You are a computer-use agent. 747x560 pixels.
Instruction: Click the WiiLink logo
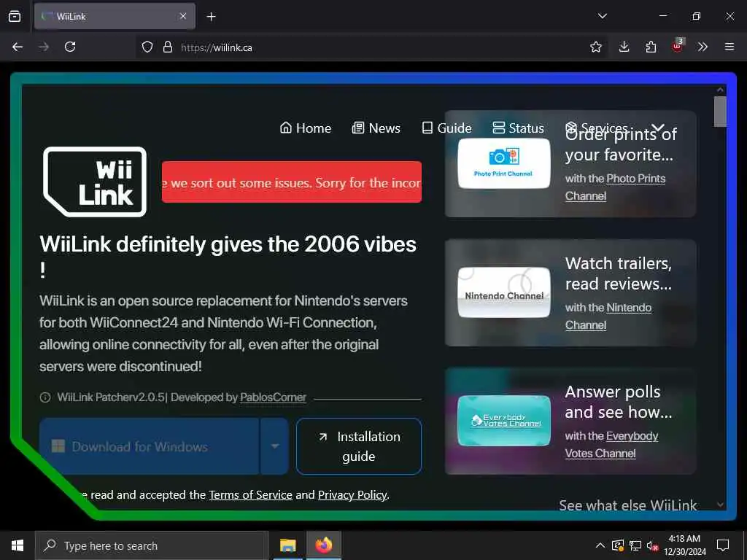click(95, 182)
